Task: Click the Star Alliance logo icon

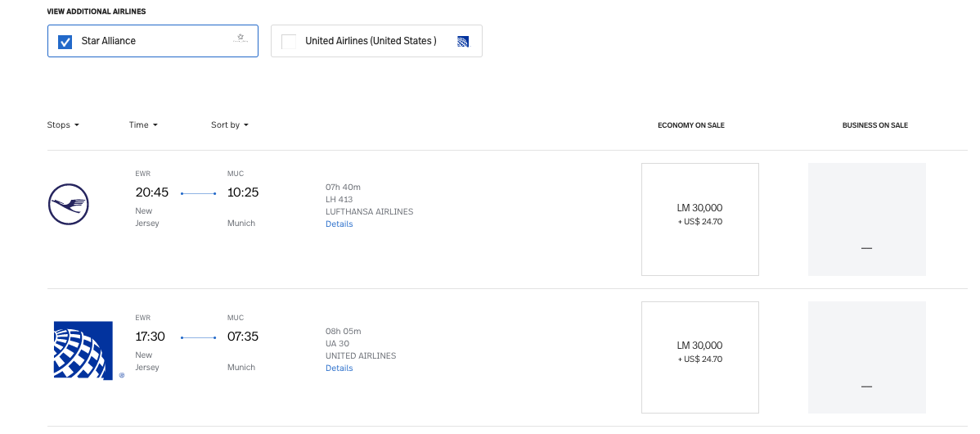Action: [241, 39]
